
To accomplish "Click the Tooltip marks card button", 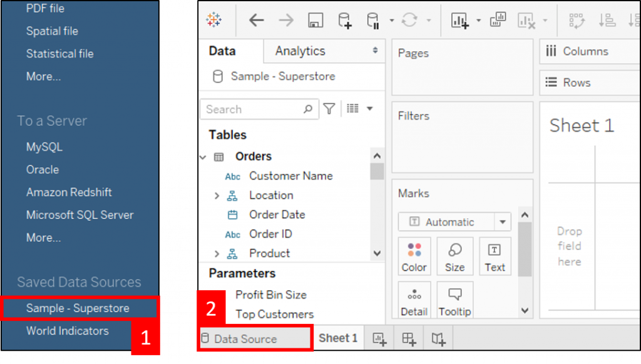I will click(454, 300).
